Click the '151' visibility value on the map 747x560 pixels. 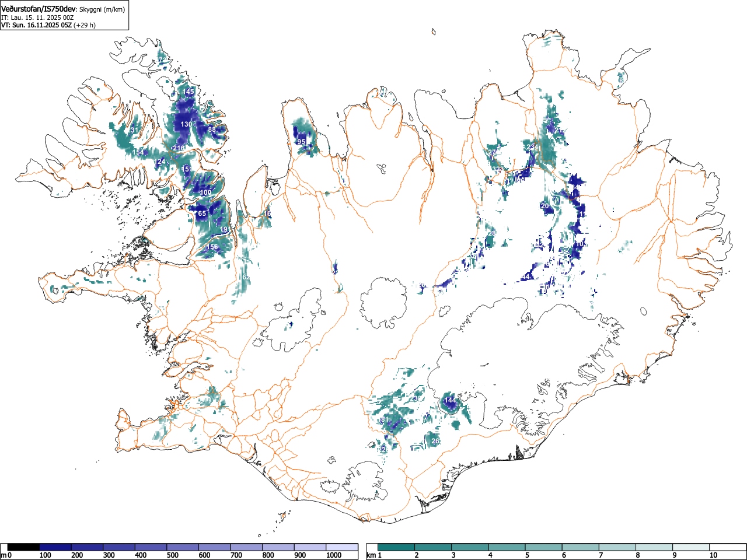pos(187,169)
